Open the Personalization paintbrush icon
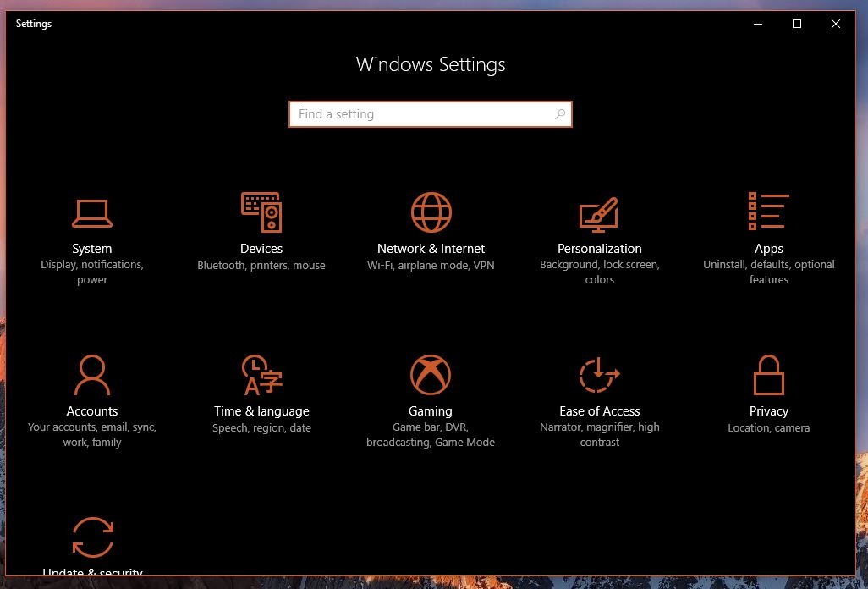 tap(599, 214)
